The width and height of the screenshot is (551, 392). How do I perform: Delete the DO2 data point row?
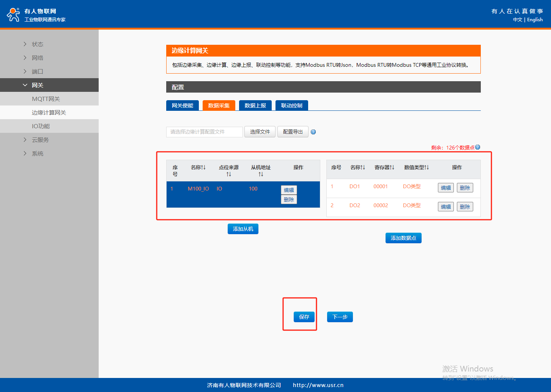465,207
